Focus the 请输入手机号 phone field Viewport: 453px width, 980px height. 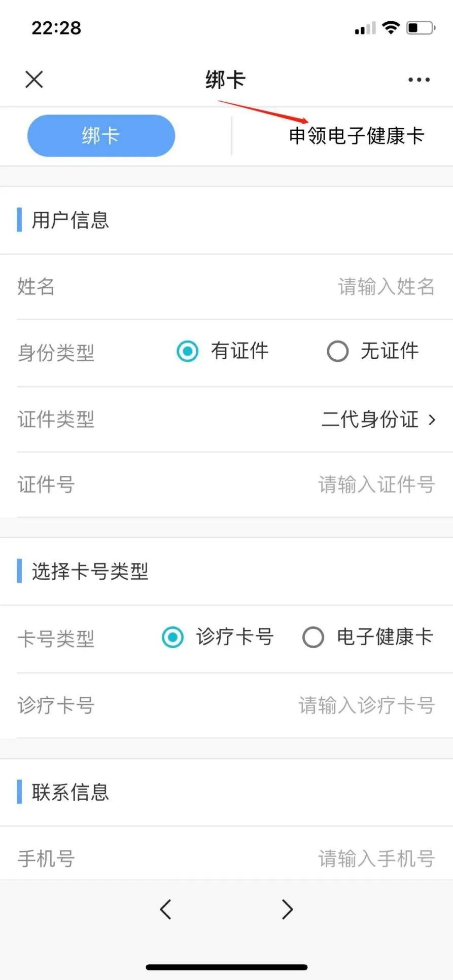point(376,858)
